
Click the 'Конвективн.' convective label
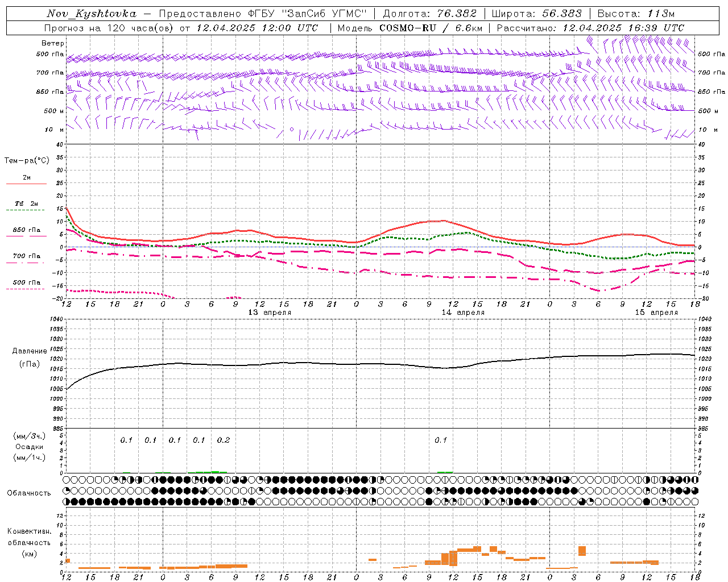tap(30, 531)
